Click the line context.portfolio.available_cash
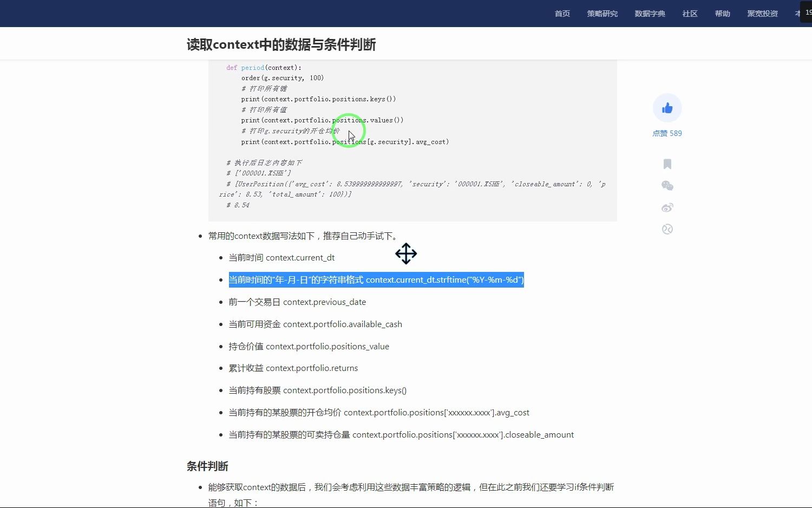 tap(315, 324)
